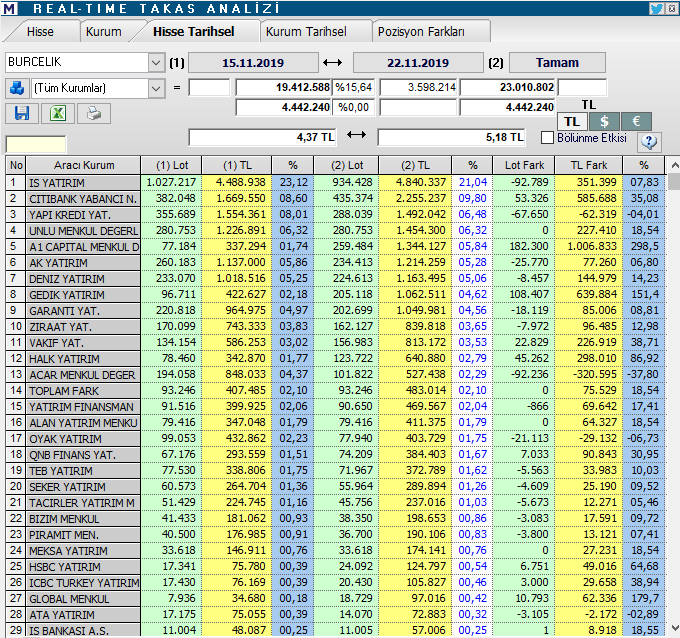Screen dimensions: 680x638
Task: Sort by (1) TL column header
Action: 237,165
